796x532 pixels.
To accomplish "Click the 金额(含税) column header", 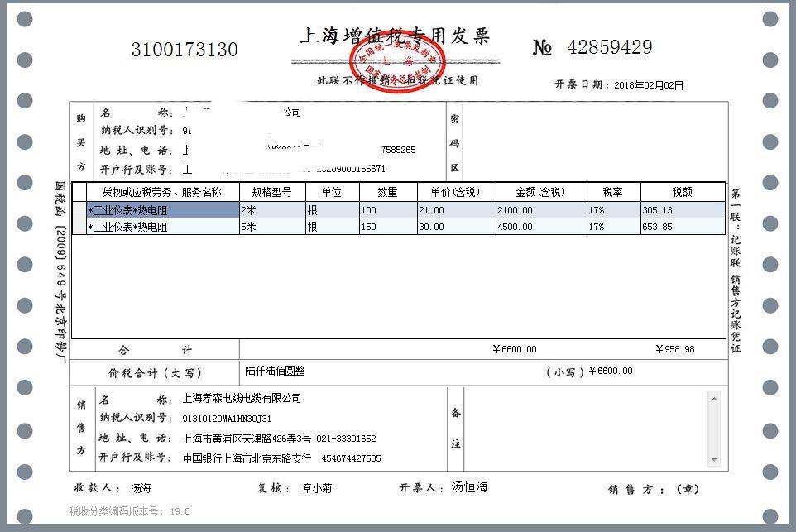I will click(541, 192).
